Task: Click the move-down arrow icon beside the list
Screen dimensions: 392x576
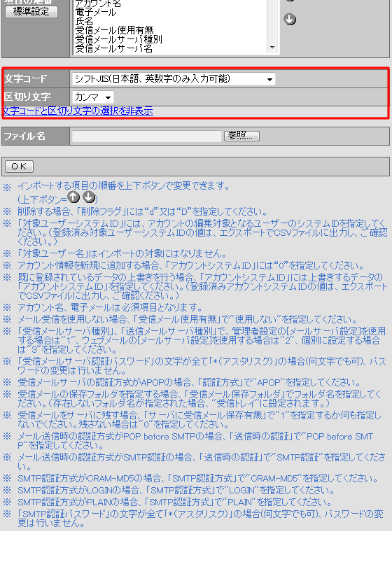Action: pyautogui.click(x=290, y=19)
